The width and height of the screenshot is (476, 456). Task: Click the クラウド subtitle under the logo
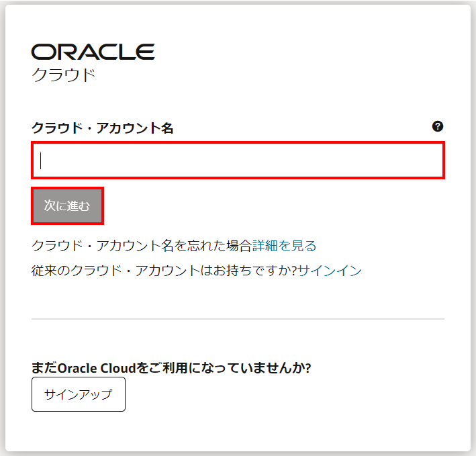[x=64, y=75]
